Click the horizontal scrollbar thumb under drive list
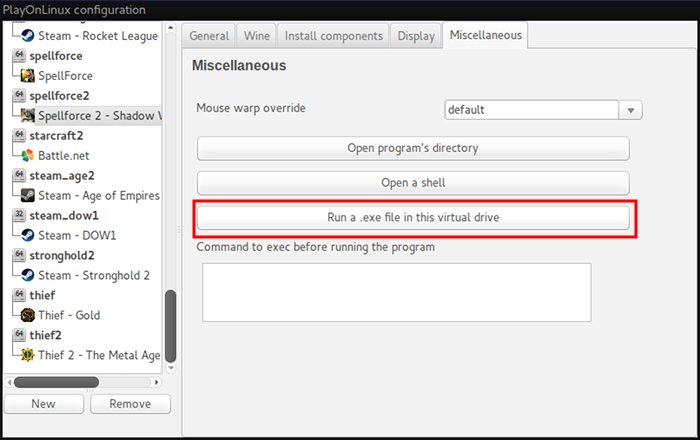 pyautogui.click(x=56, y=382)
